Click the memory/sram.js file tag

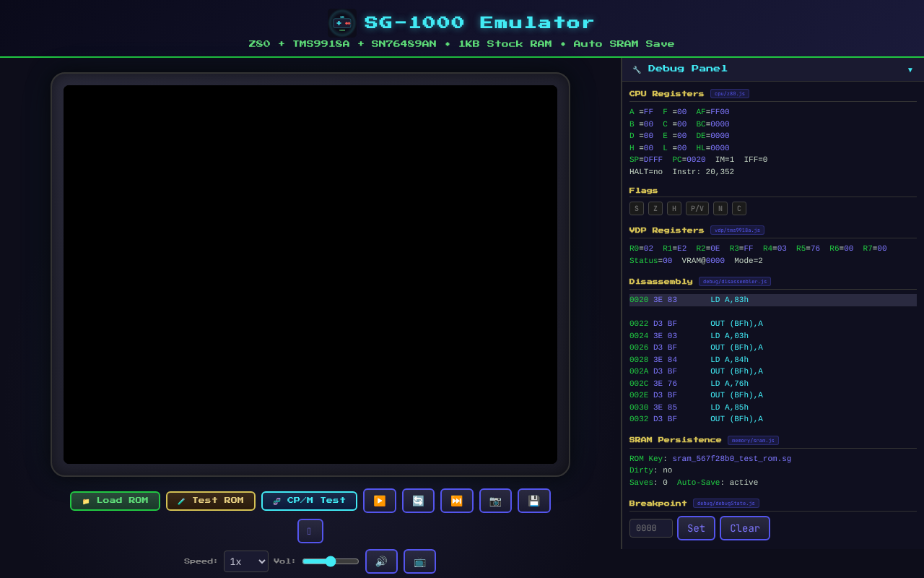point(753,440)
